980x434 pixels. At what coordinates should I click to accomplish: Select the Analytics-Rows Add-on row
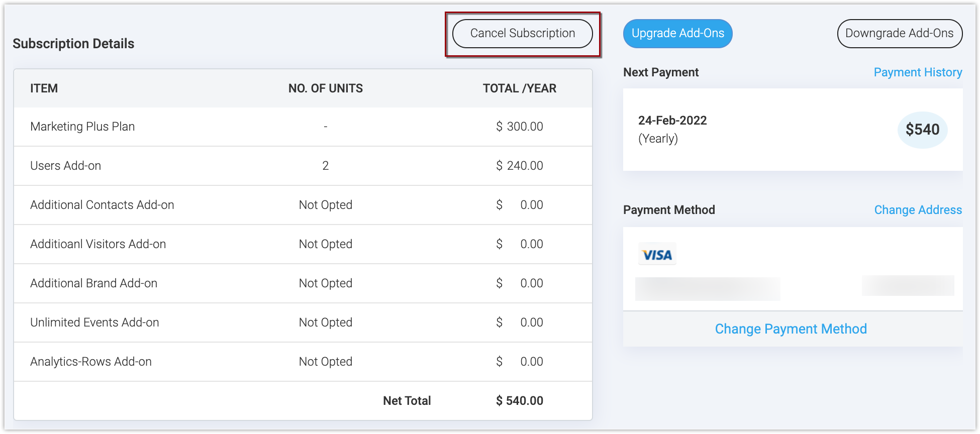click(x=91, y=362)
